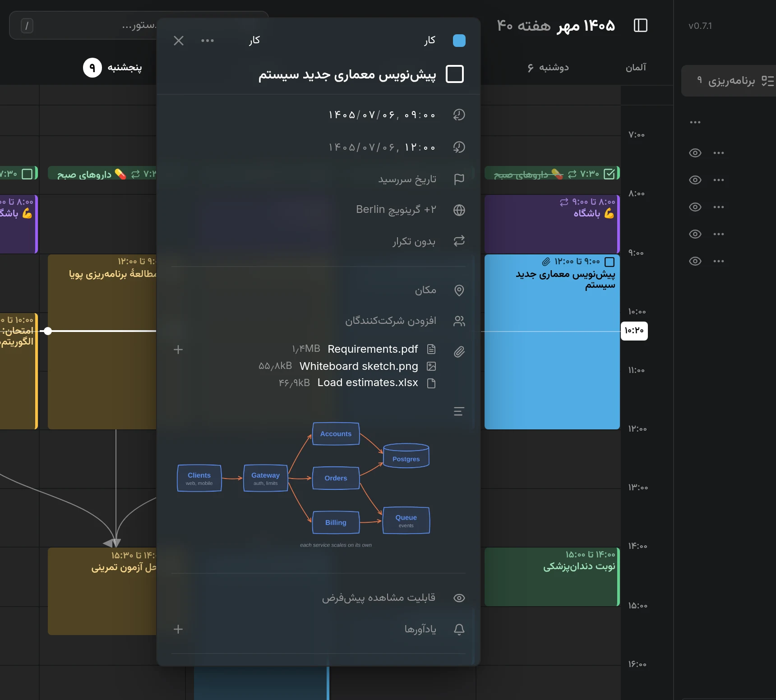Add attachment with plus button

[x=178, y=350]
